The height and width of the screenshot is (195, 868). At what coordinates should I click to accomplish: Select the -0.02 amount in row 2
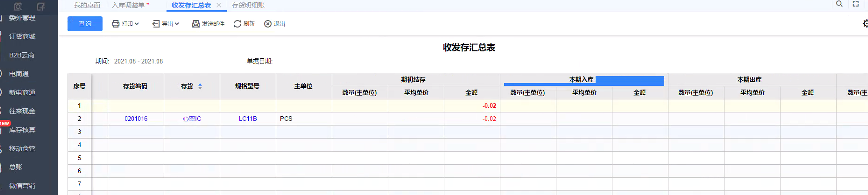click(489, 119)
